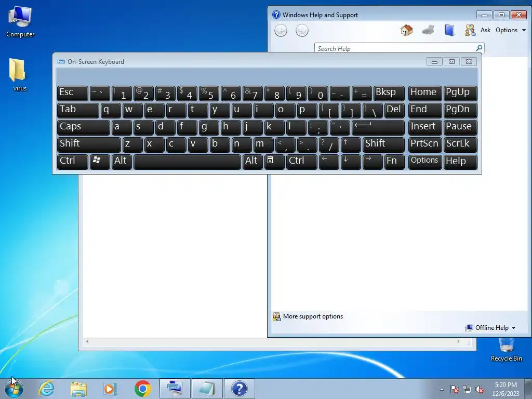The image size is (532, 399).
Task: Click the Ask icon in Help window
Action: click(470, 30)
